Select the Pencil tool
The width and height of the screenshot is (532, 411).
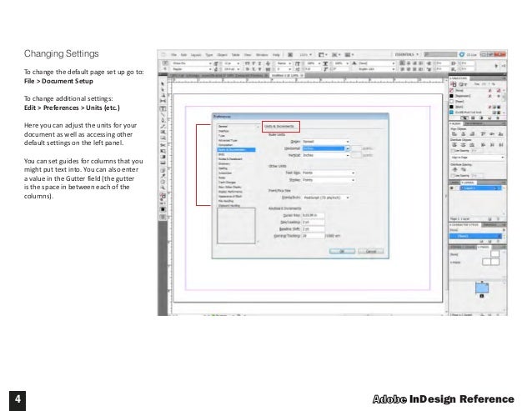click(x=163, y=126)
